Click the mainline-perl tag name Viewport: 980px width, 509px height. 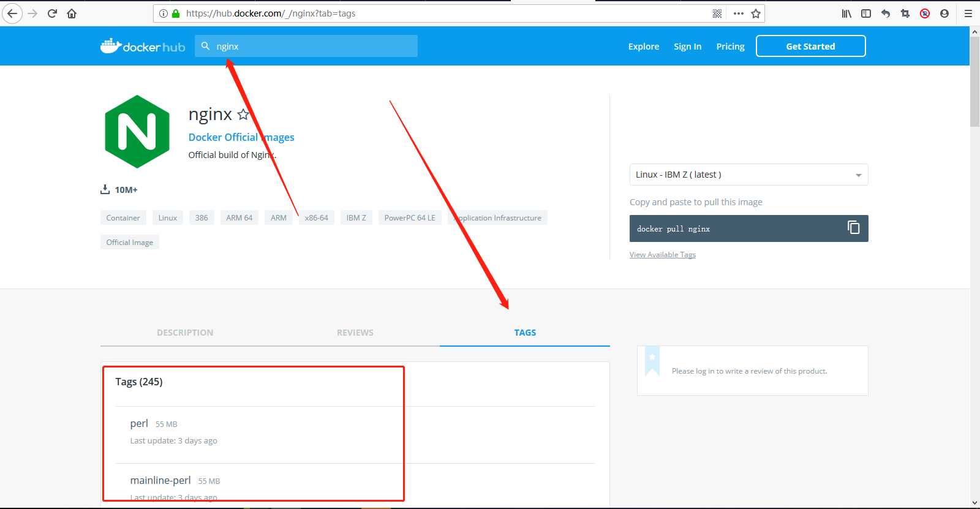point(160,480)
